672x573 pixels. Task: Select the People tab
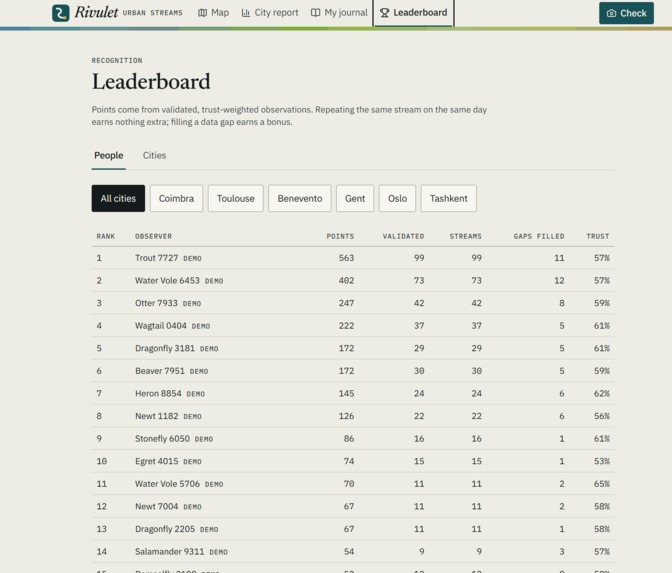(108, 156)
